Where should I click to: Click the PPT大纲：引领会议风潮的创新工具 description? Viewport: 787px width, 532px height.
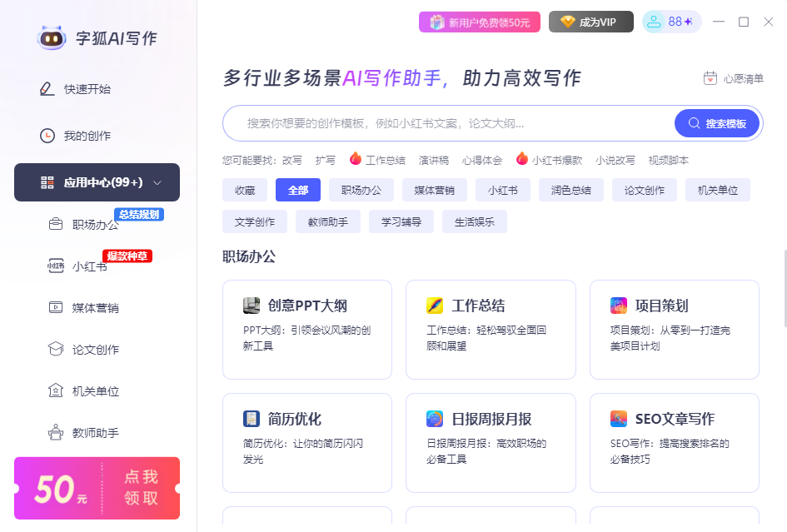pyautogui.click(x=306, y=338)
